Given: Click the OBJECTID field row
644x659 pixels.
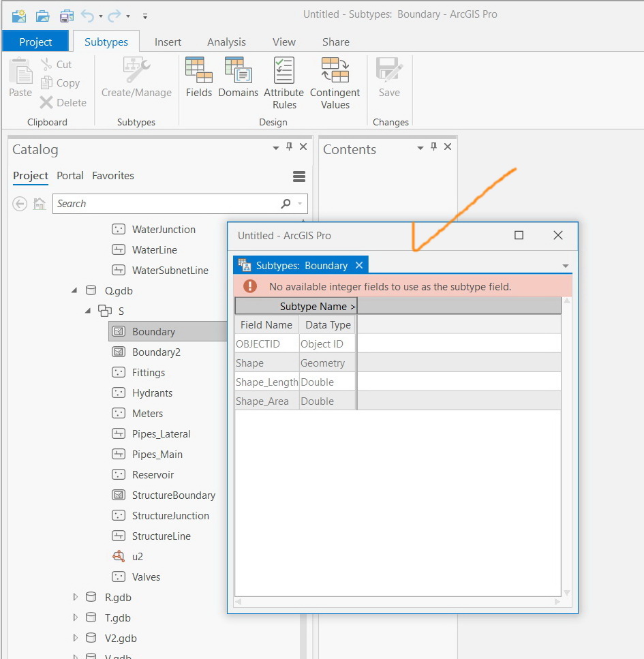Looking at the screenshot, I should pos(398,343).
